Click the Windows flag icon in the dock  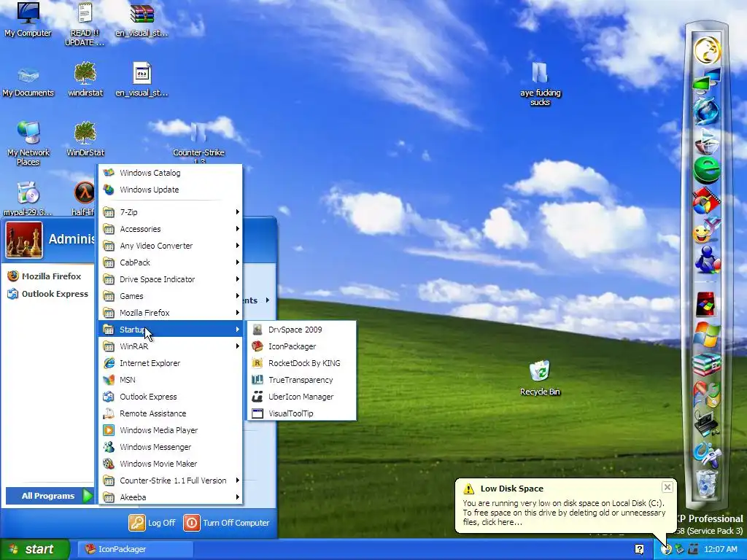[706, 335]
